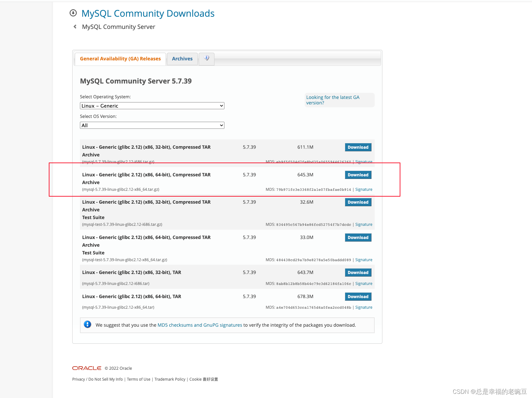Click MD5 value 79b971fc3e3368f2a1e07fbafae0b914

(x=314, y=190)
